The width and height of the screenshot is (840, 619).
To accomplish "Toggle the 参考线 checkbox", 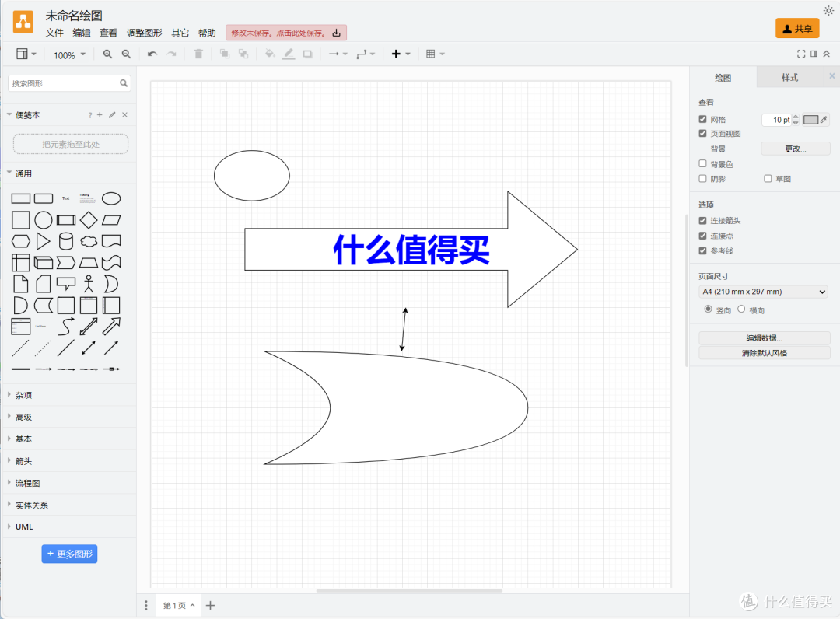I will tap(703, 250).
